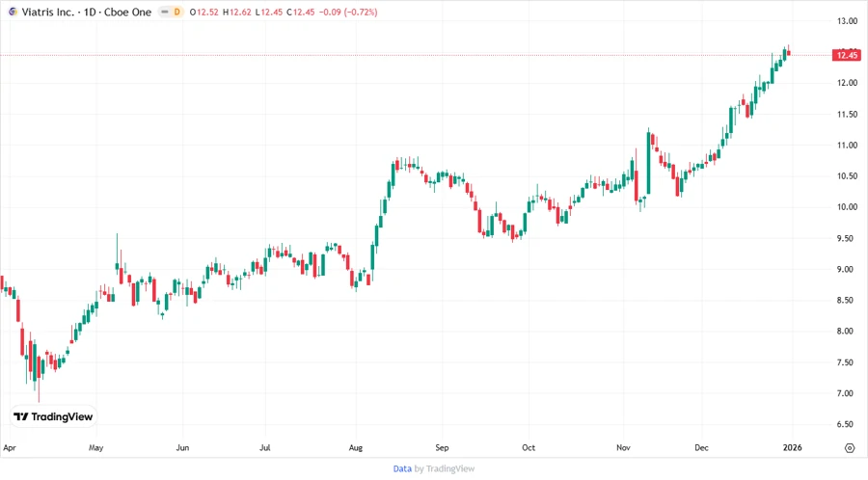Click the 9.50 price axis label
The height and width of the screenshot is (480, 868).
[847, 238]
